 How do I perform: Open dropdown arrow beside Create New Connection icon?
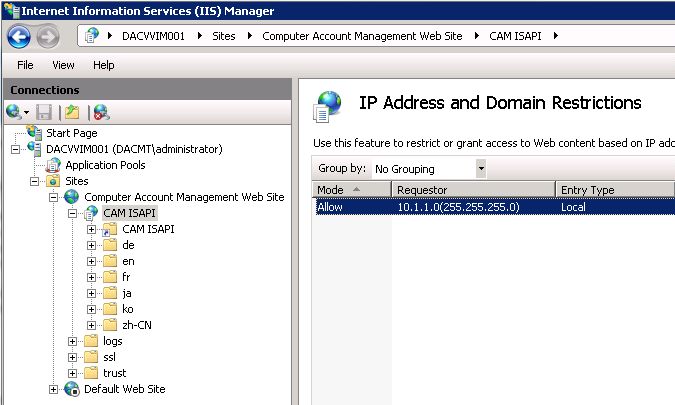coord(27,113)
